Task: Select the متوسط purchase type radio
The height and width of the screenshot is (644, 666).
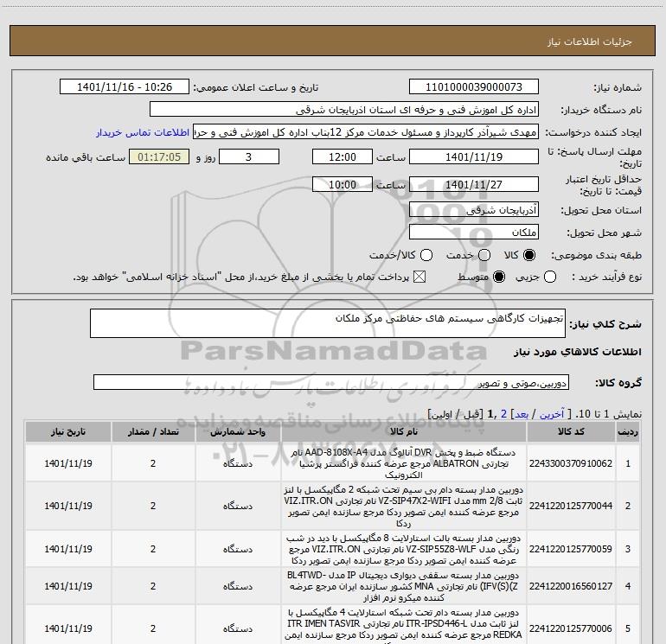Action: click(499, 277)
